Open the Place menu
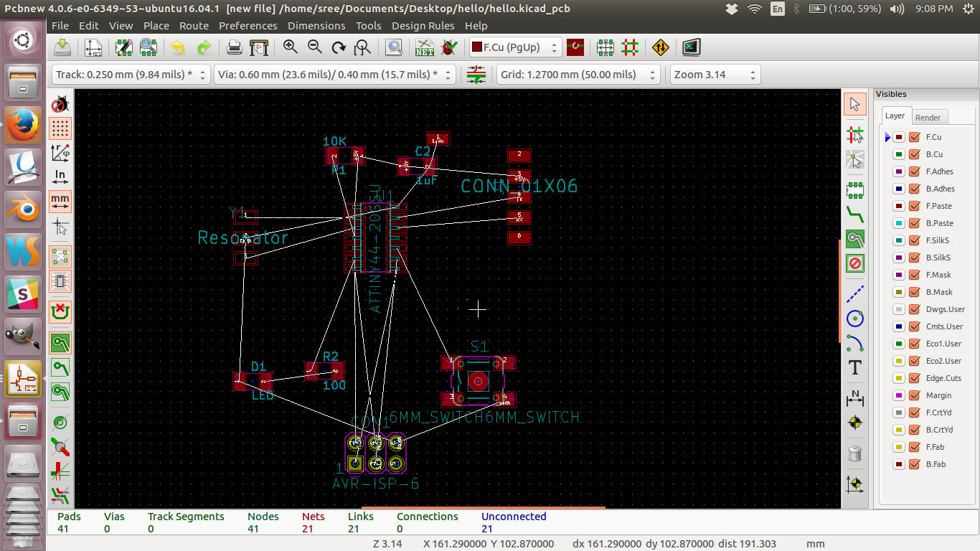 click(x=156, y=25)
